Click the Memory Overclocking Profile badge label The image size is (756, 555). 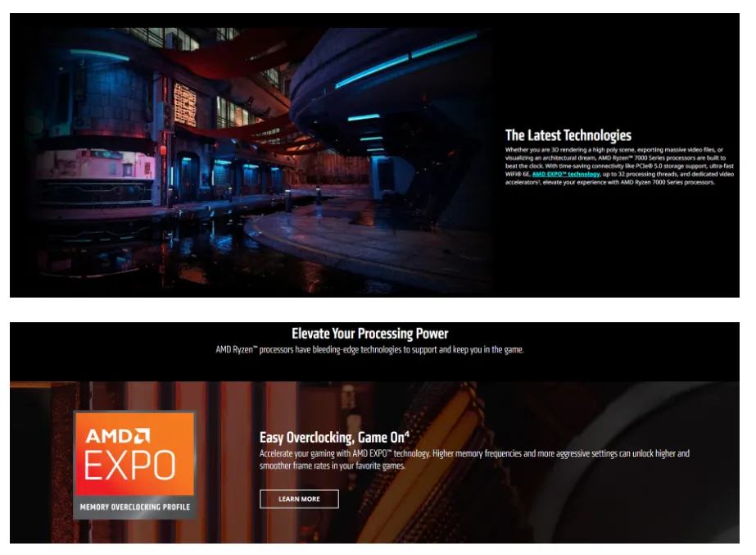click(x=134, y=507)
